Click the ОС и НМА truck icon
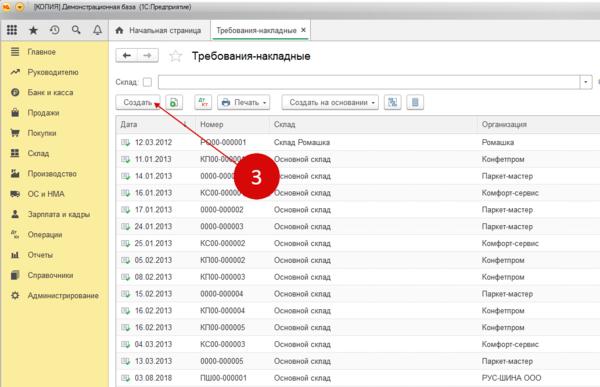600x387 pixels. [x=15, y=194]
